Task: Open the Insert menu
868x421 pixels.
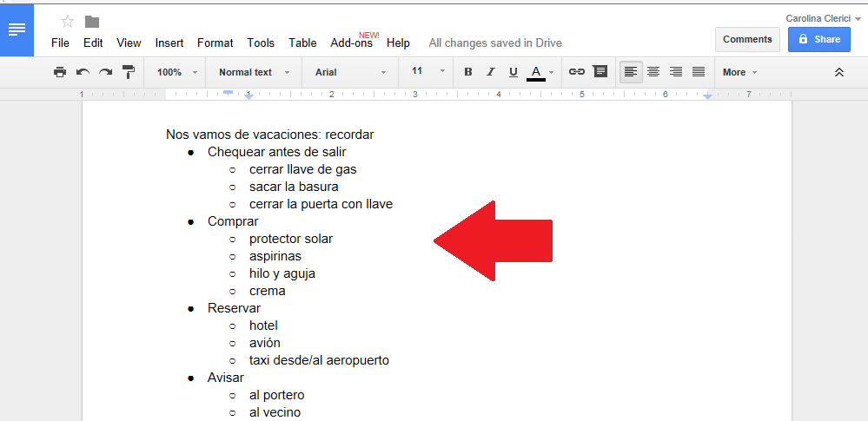Action: (x=169, y=43)
